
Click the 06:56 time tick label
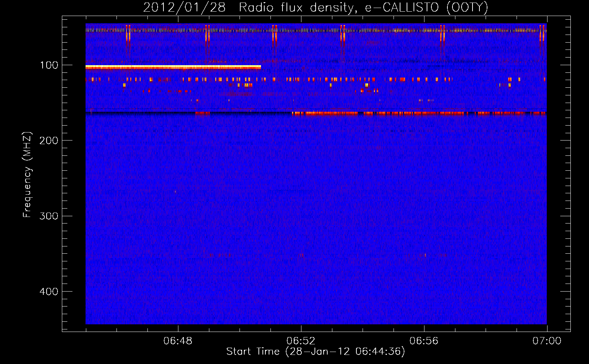point(424,341)
